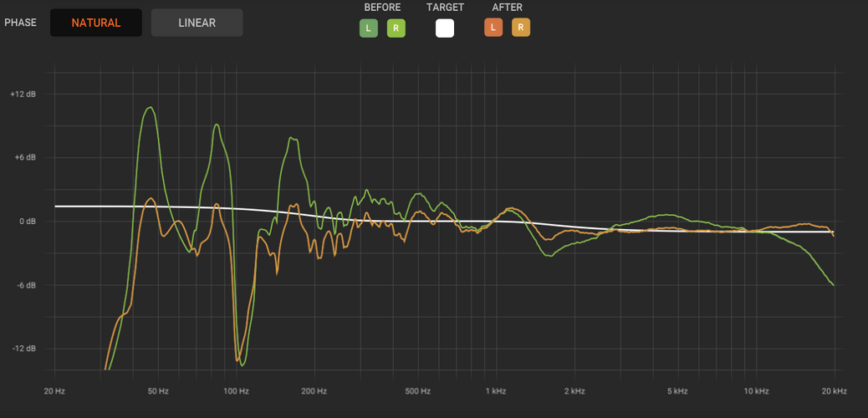Switch phase to LINEAR
The height and width of the screenshot is (418, 868).
click(x=197, y=23)
